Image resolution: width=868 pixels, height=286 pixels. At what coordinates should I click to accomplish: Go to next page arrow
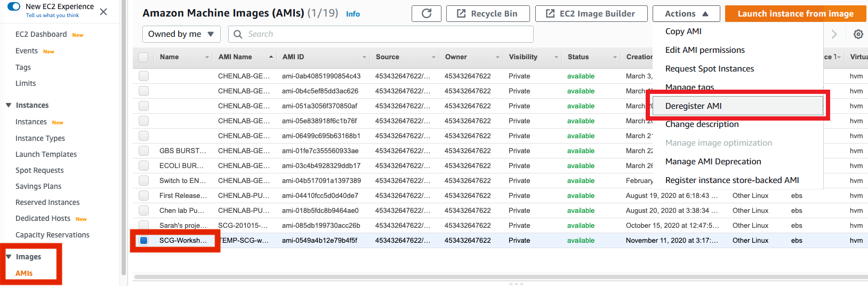(x=834, y=34)
